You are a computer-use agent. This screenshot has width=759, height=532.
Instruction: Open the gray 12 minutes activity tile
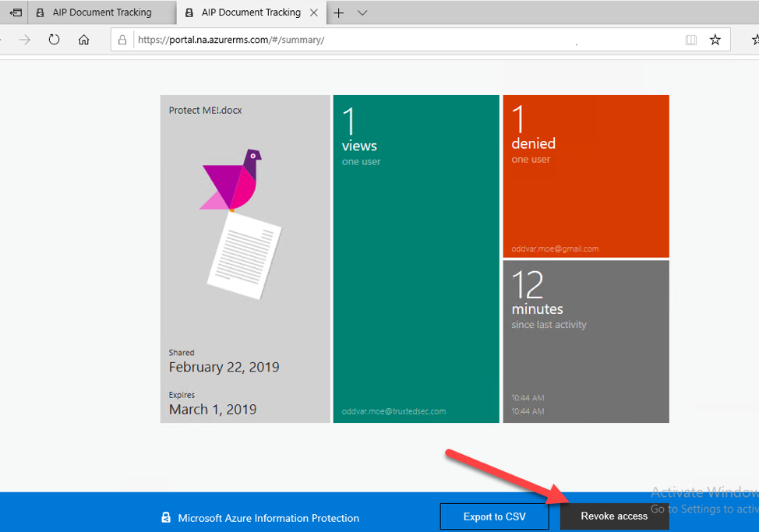(x=586, y=341)
